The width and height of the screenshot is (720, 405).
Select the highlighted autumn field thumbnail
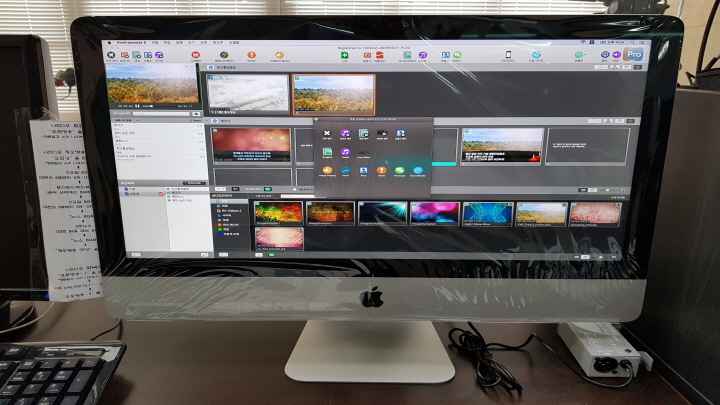pyautogui.click(x=334, y=93)
